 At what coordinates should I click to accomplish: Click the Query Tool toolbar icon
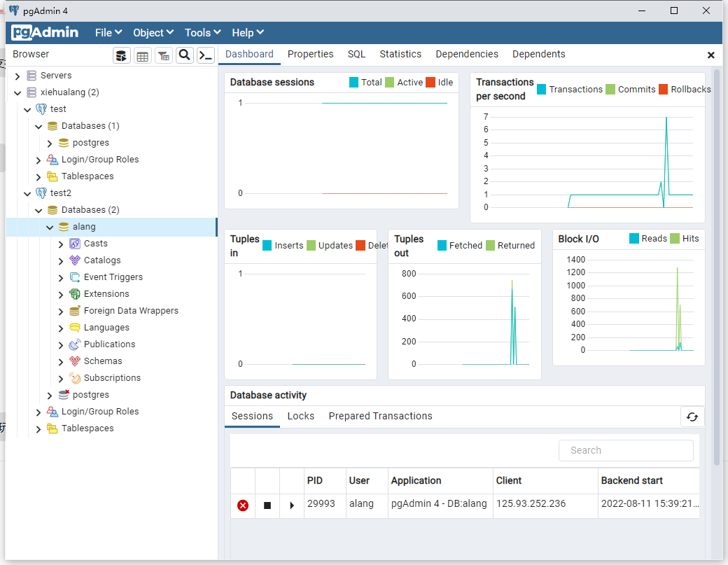[122, 56]
